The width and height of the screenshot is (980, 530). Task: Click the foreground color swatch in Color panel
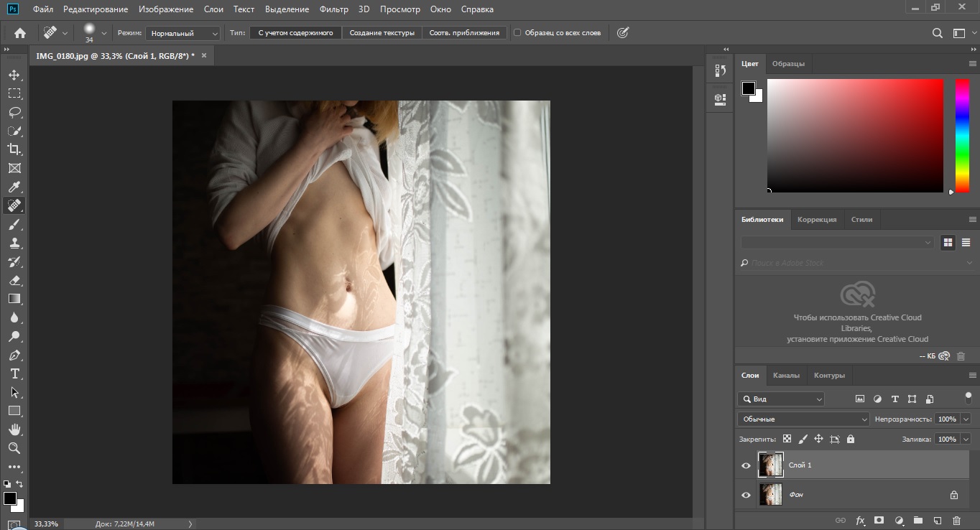(x=749, y=88)
